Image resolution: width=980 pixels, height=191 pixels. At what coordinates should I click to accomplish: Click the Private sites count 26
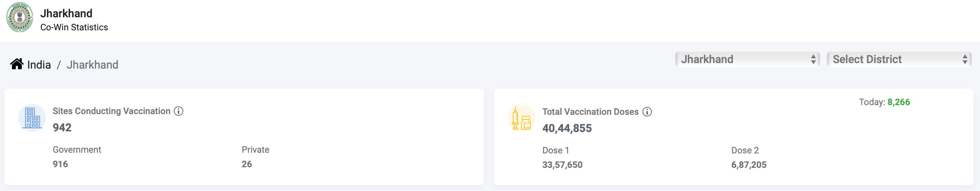246,164
